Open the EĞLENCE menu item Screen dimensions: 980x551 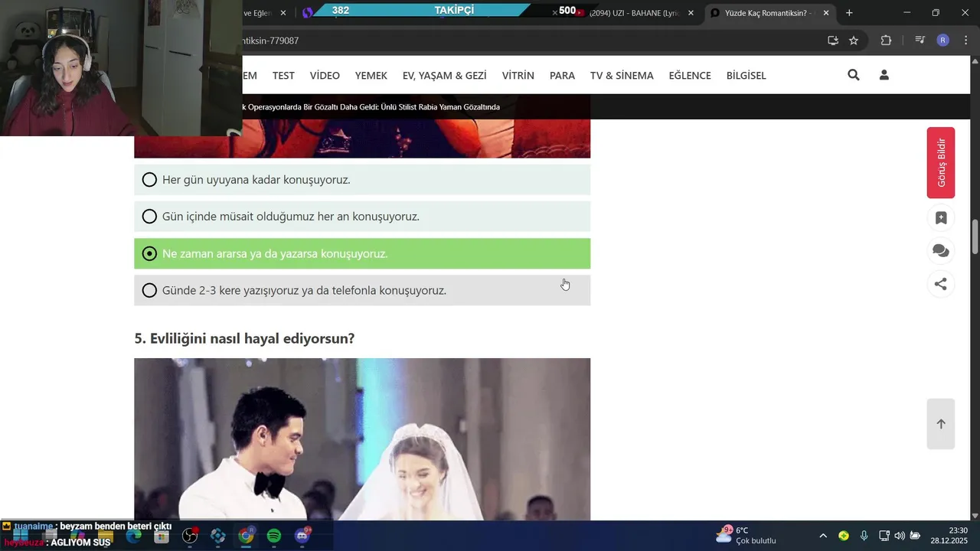(690, 75)
